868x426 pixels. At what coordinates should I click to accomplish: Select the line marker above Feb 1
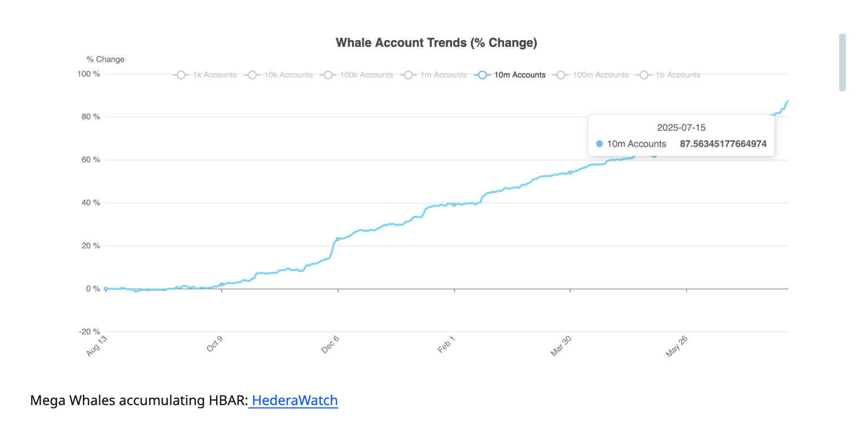pyautogui.click(x=454, y=205)
